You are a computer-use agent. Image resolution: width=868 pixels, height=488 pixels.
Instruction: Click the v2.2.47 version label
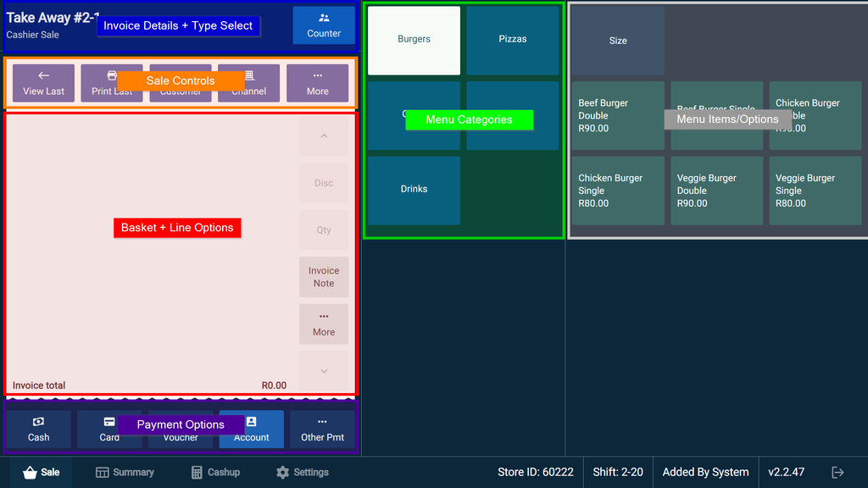click(x=786, y=472)
